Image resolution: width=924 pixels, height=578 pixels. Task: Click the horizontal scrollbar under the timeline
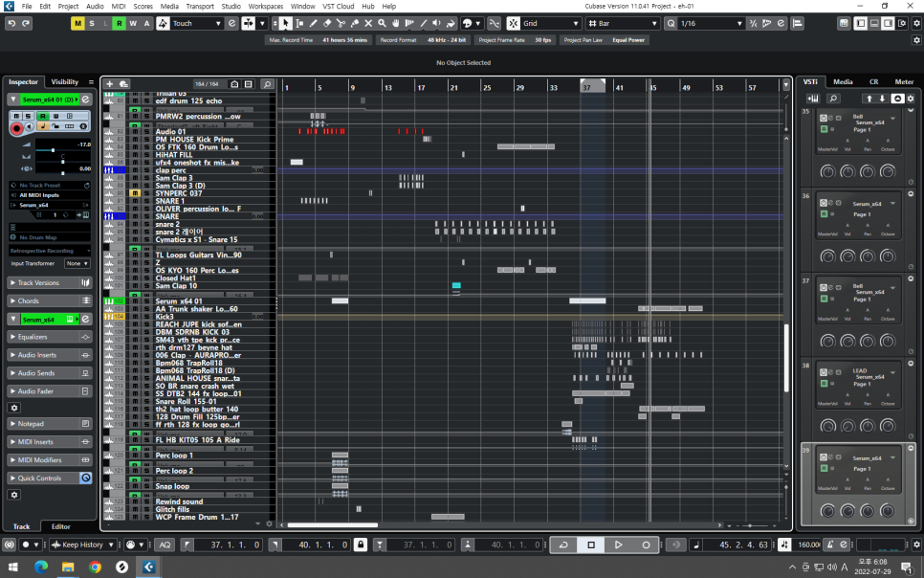coord(332,525)
